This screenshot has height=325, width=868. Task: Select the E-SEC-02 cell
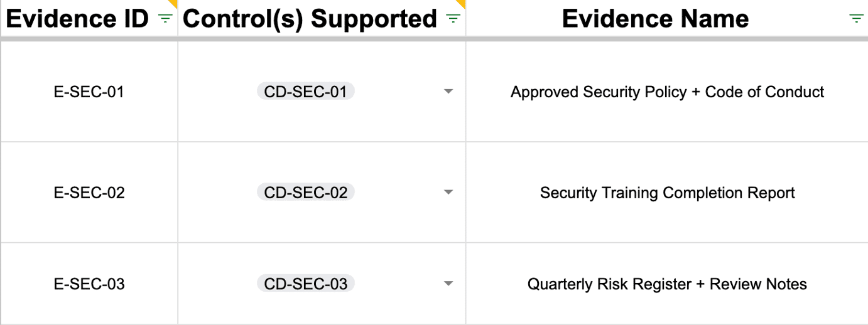(89, 192)
